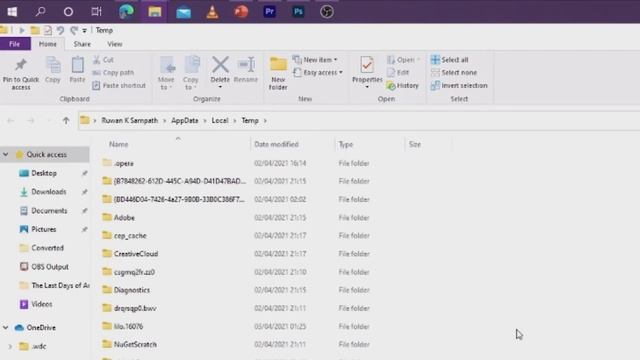
Task: Switch to the Home ribbon tab
Action: [x=48, y=44]
